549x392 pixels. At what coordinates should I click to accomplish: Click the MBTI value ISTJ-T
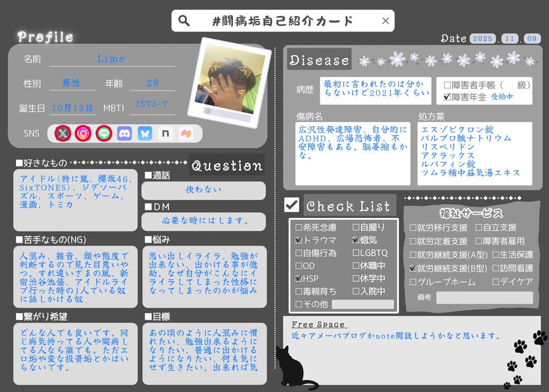point(152,104)
